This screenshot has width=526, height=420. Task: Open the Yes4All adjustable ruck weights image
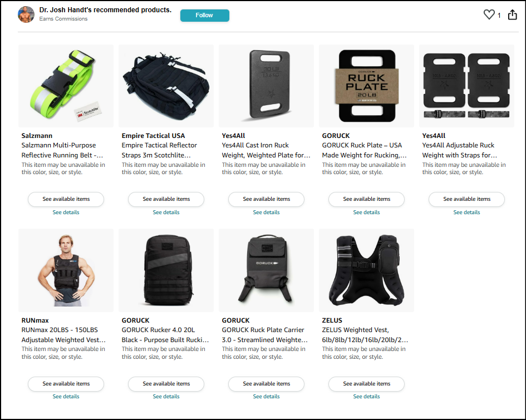[466, 86]
